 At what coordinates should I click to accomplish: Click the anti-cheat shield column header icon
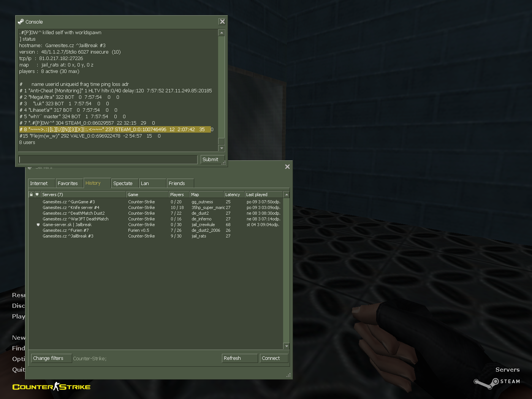pyautogui.click(x=37, y=195)
